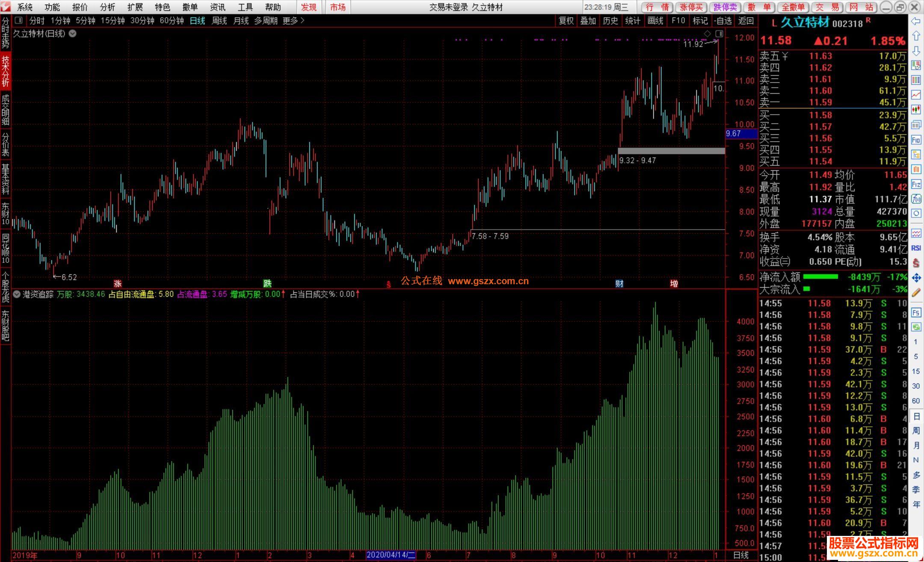
Task: Click the circle box icon in right toolbar
Action: 916,213
